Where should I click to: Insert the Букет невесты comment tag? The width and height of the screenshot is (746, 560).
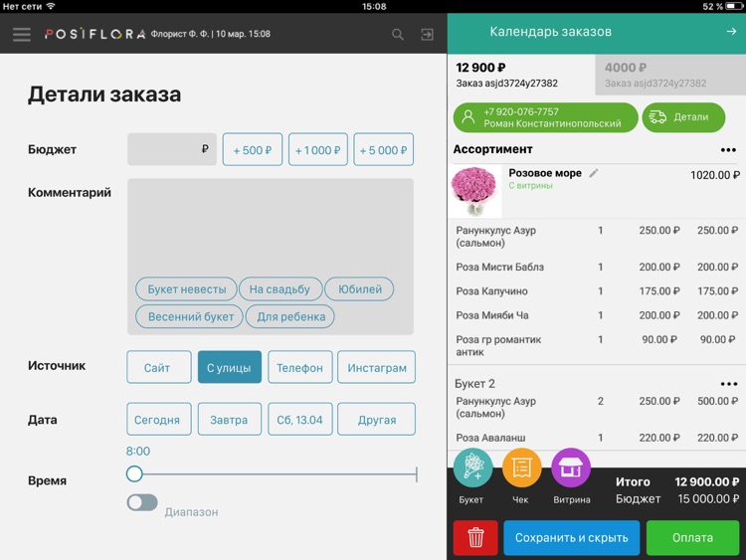186,288
